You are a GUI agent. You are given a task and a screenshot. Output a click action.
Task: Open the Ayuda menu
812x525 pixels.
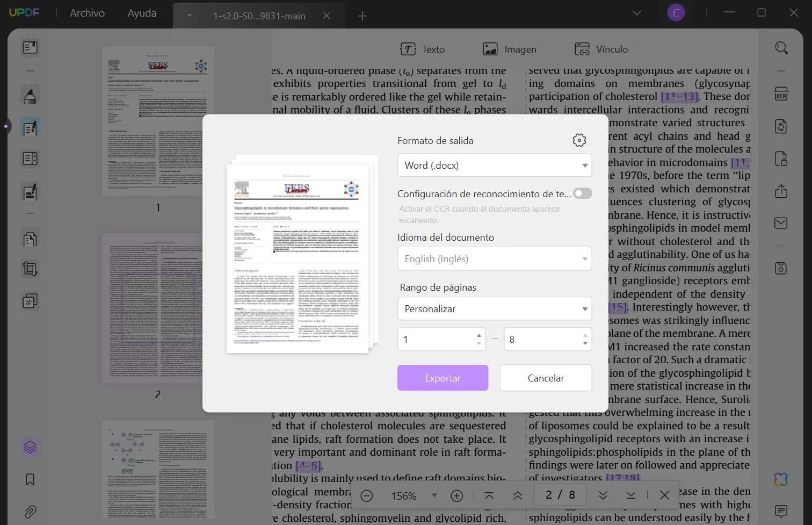tap(142, 13)
